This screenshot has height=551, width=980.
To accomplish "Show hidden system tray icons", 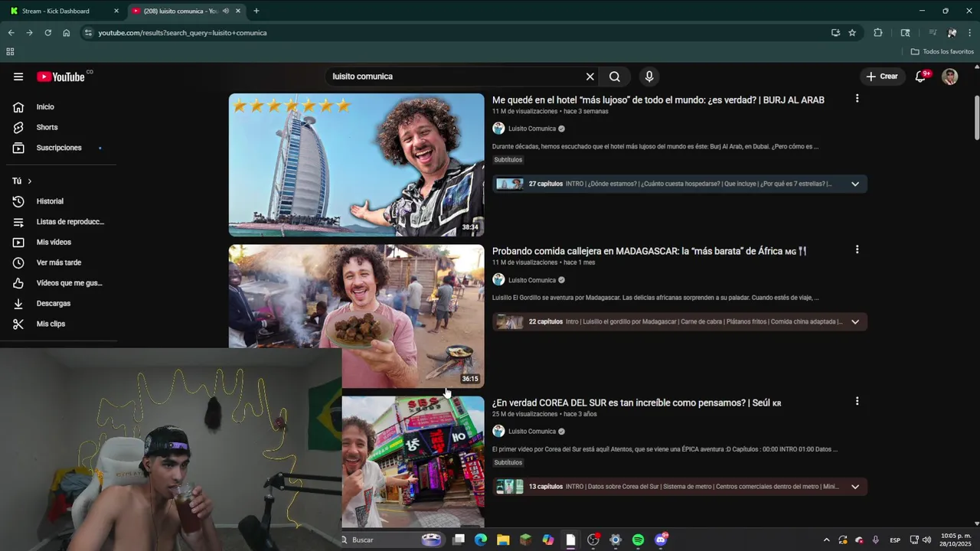I will pos(826,540).
